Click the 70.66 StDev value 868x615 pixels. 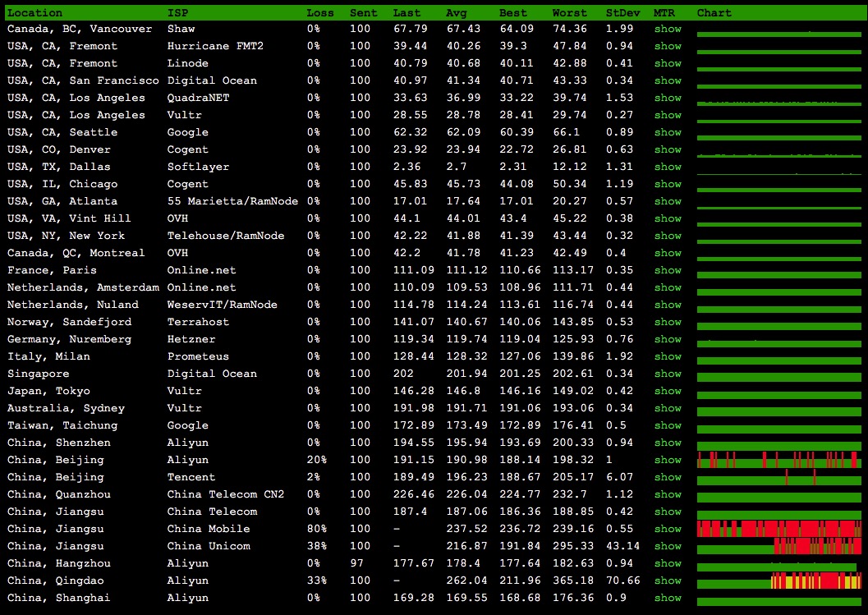point(622,581)
